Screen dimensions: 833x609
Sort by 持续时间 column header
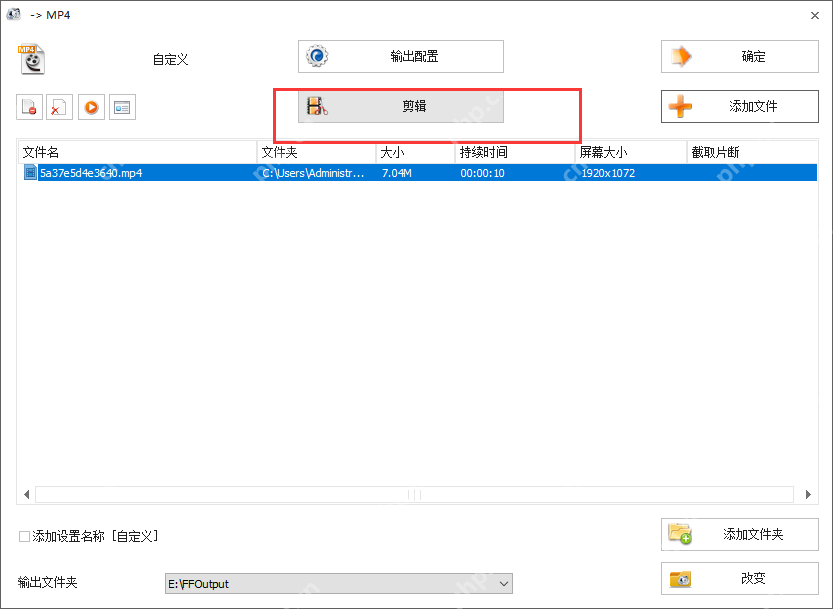point(515,153)
